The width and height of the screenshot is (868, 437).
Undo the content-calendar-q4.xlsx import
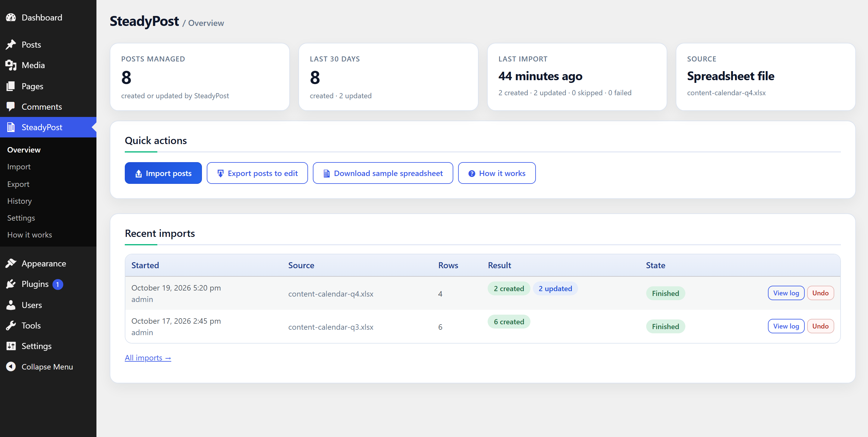[820, 293]
